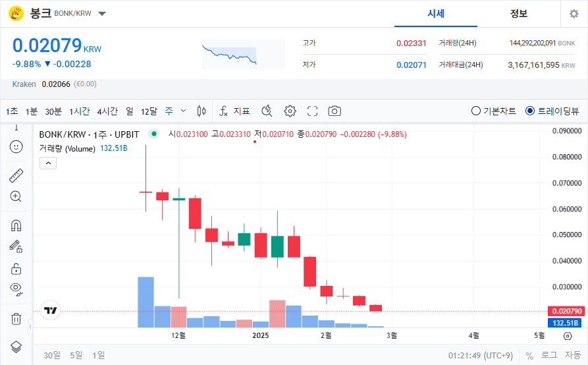Click the 저가 value 0.02071
This screenshot has width=588, height=365.
(x=412, y=65)
